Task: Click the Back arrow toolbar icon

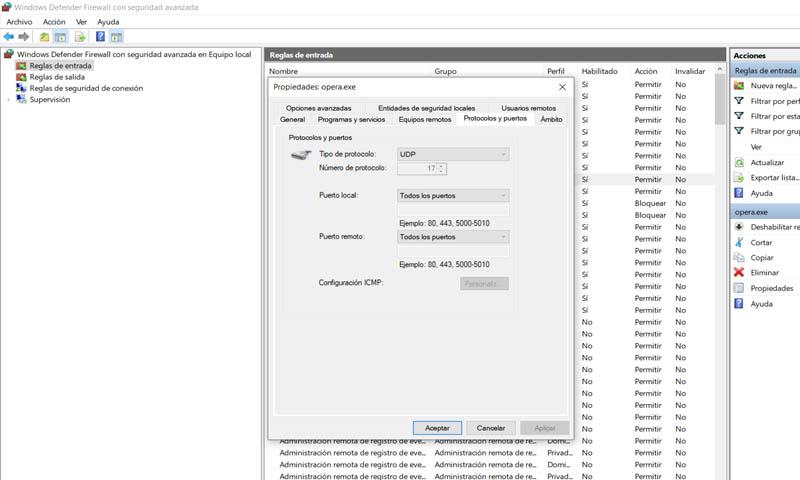Action: [x=9, y=37]
